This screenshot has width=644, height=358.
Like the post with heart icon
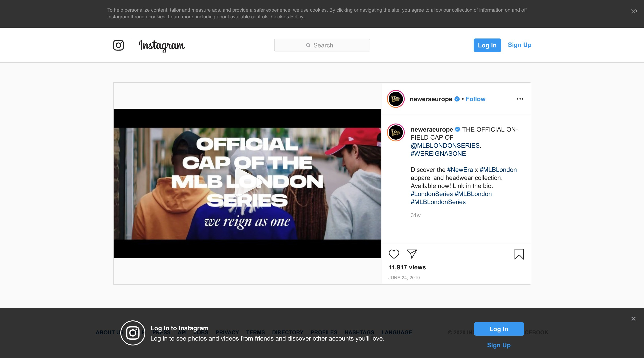click(394, 254)
